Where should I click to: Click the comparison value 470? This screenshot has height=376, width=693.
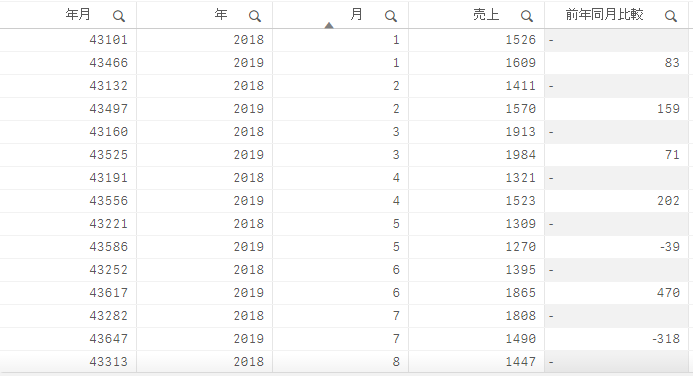pyautogui.click(x=668, y=292)
